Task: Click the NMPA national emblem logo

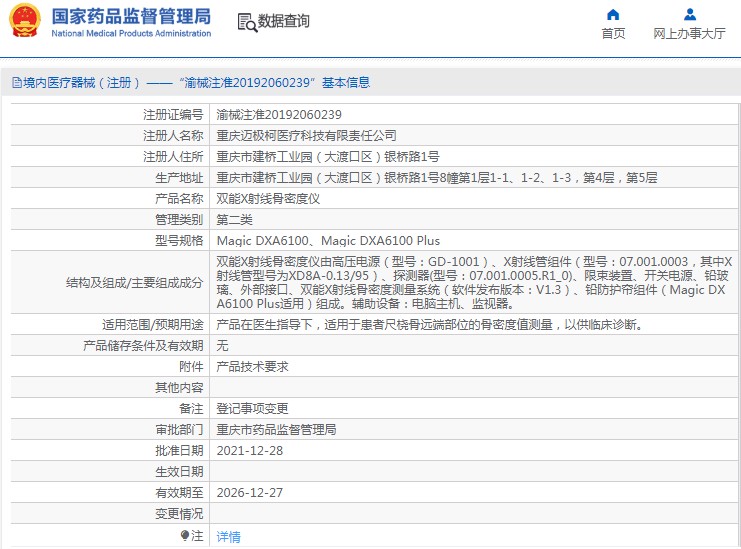Action: [x=25, y=20]
